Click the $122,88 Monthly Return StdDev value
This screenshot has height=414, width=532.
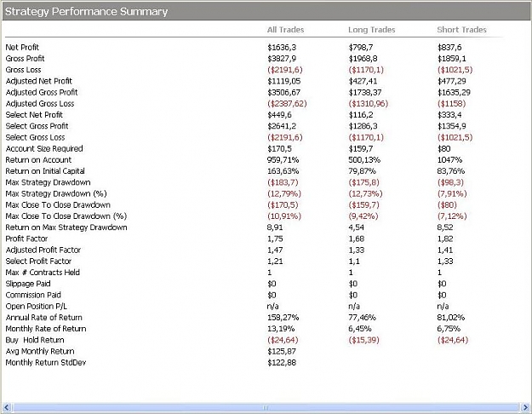282,362
